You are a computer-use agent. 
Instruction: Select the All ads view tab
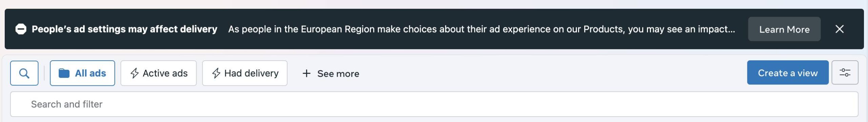click(x=82, y=73)
